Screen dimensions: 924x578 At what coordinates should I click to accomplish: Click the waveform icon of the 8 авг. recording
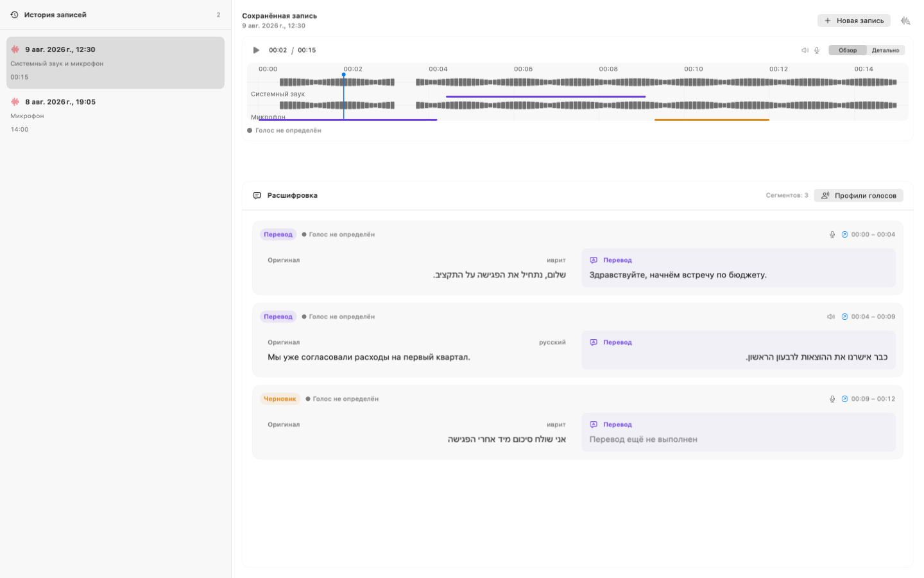(x=15, y=101)
